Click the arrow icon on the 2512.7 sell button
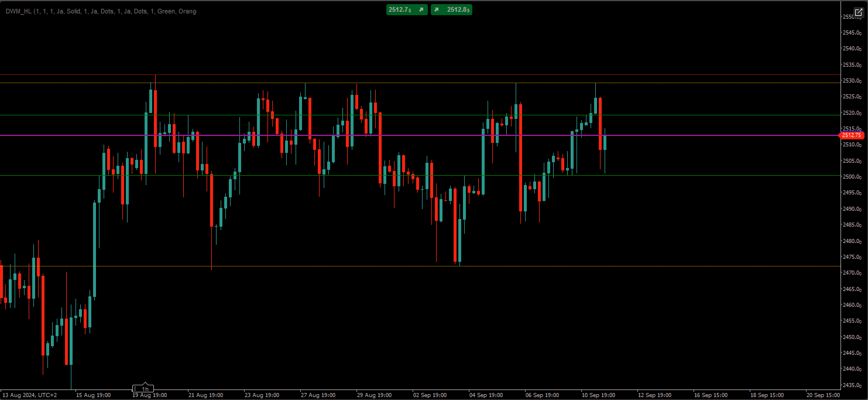 point(420,10)
